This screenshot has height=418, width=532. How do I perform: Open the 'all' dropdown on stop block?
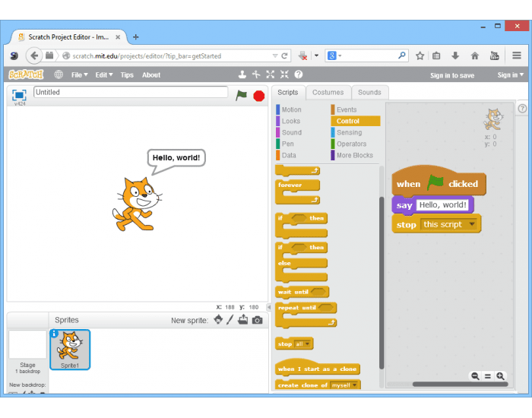[x=307, y=344]
